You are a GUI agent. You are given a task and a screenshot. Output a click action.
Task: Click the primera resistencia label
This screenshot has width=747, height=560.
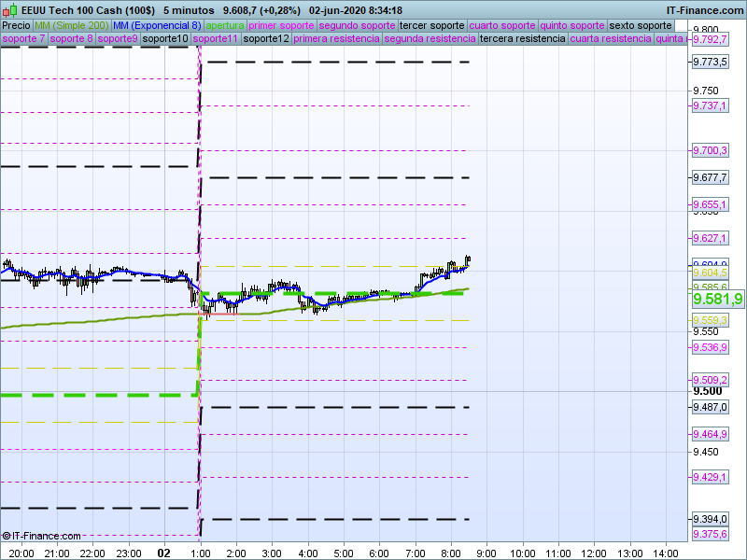[336, 39]
